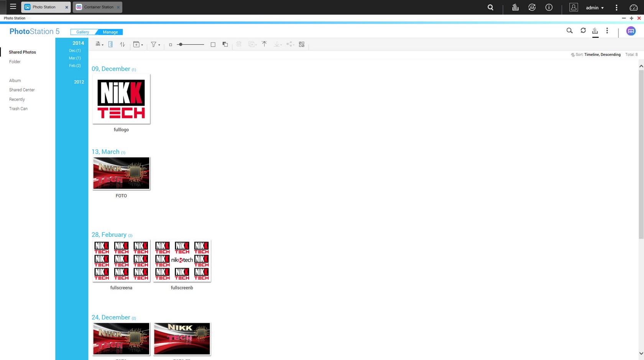Switch to the Photo Station tab
This screenshot has height=360, width=644.
pyautogui.click(x=44, y=7)
